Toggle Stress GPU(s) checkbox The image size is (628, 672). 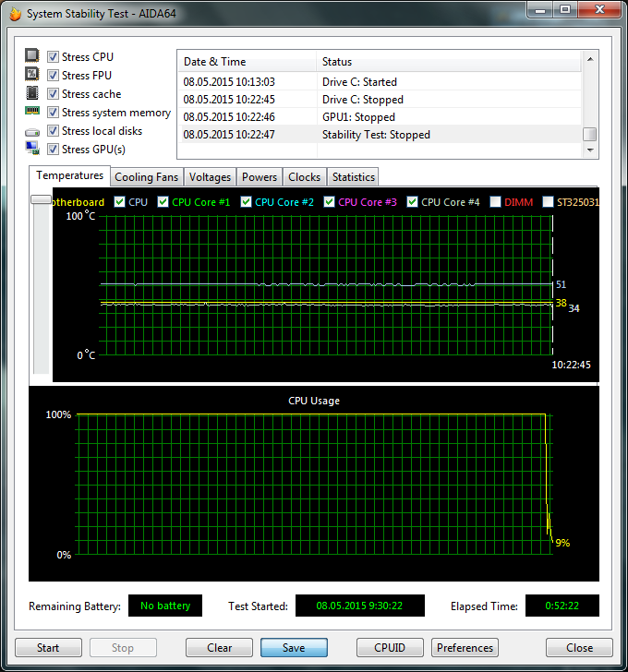(x=53, y=149)
